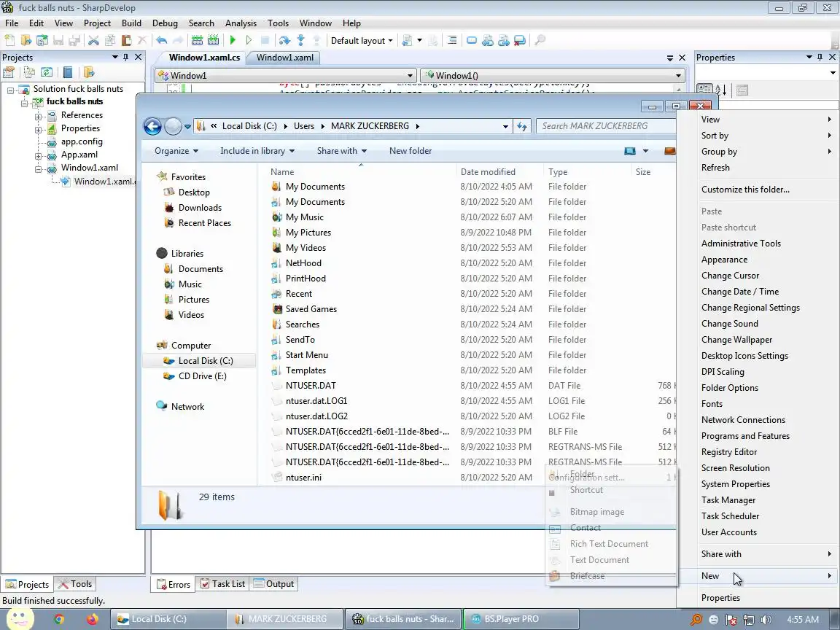
Task: Click the Chrome icon on the taskbar
Action: (x=59, y=619)
